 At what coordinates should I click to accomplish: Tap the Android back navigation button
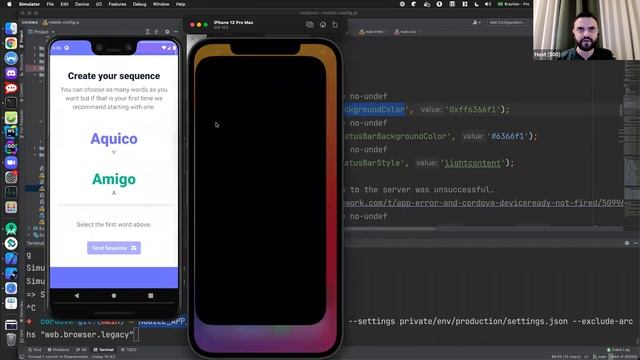tap(77, 296)
